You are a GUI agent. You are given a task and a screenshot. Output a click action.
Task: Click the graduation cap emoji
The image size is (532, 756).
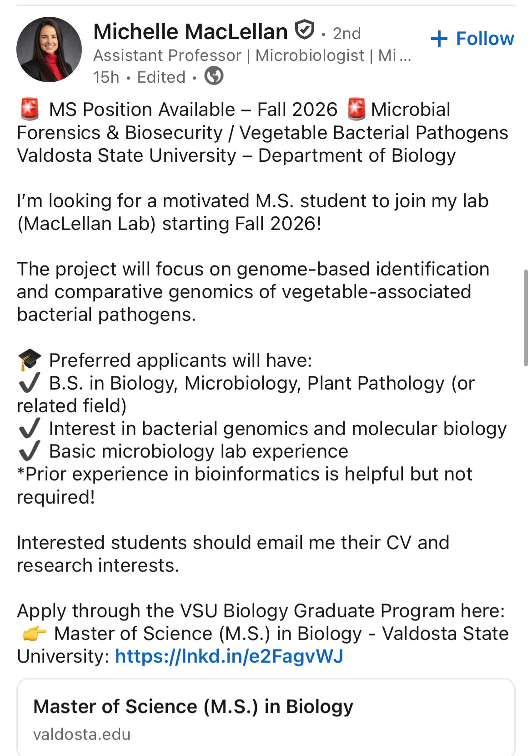[30, 360]
